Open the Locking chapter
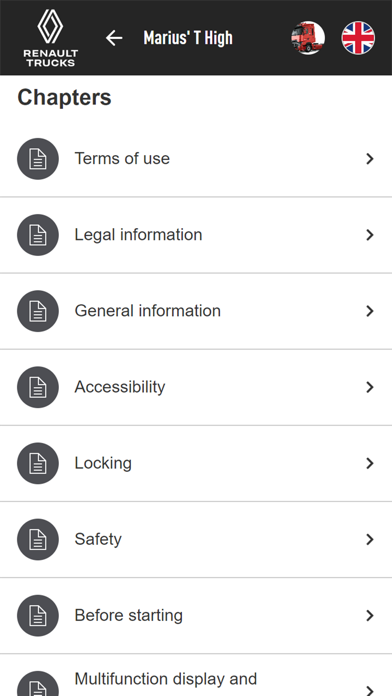The width and height of the screenshot is (392, 696). [x=196, y=463]
